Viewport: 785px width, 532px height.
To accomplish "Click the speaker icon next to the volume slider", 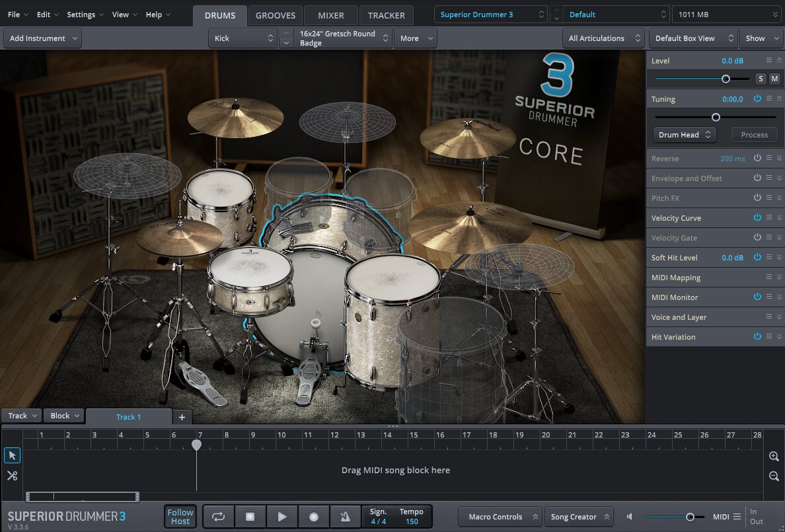I will click(x=628, y=516).
